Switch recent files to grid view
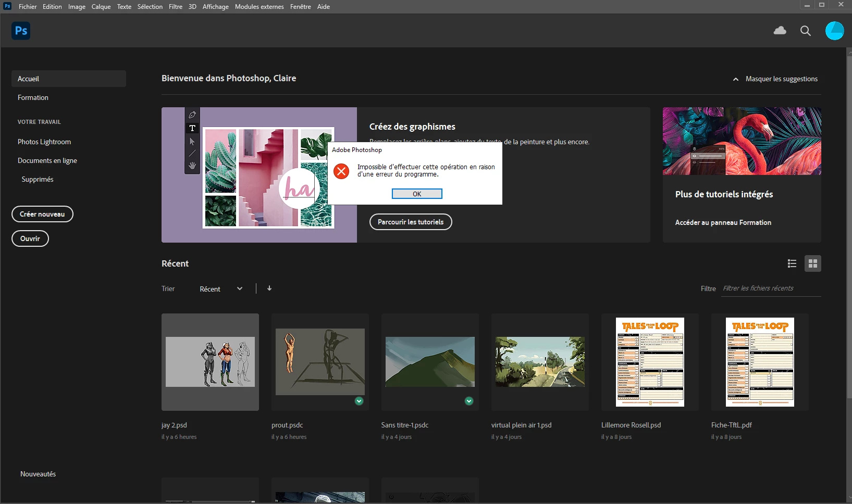852x504 pixels. [813, 263]
